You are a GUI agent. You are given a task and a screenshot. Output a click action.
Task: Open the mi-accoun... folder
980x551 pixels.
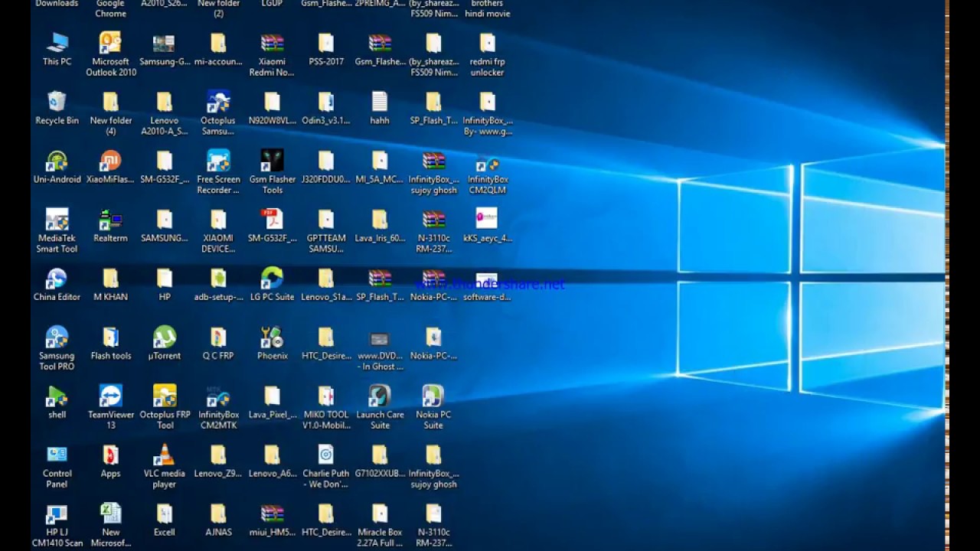[x=218, y=49]
